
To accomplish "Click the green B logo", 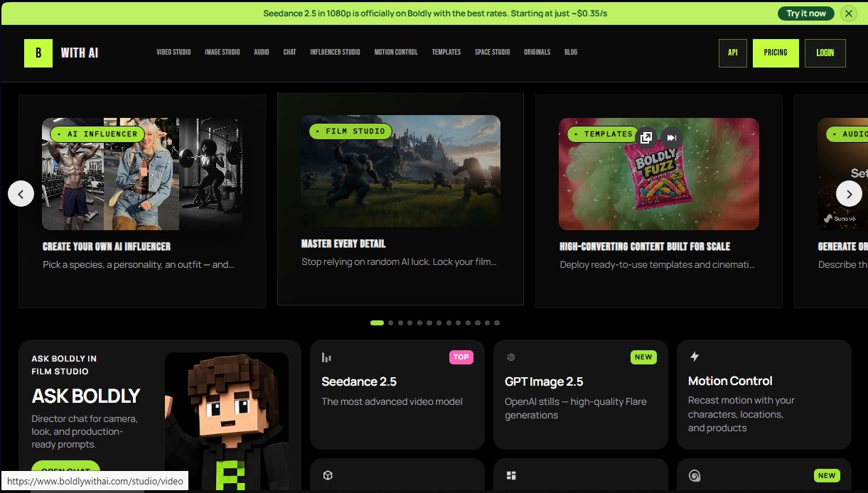I will pos(38,53).
